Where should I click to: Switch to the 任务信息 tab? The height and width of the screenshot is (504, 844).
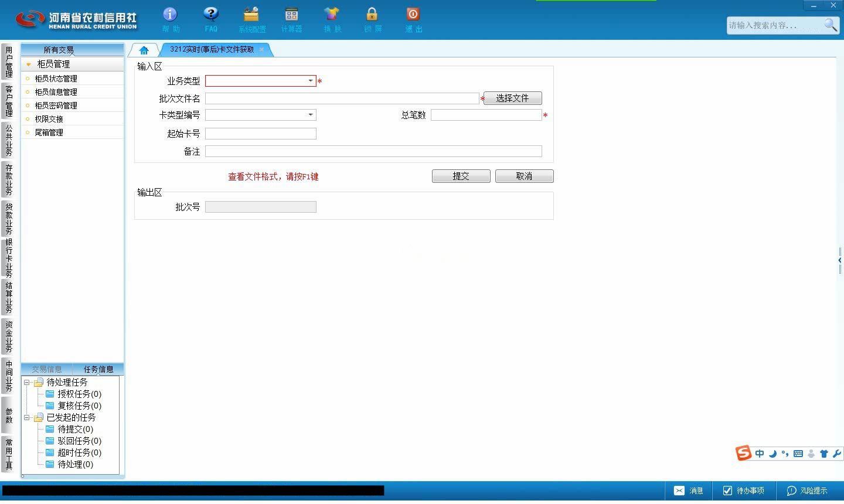click(98, 369)
